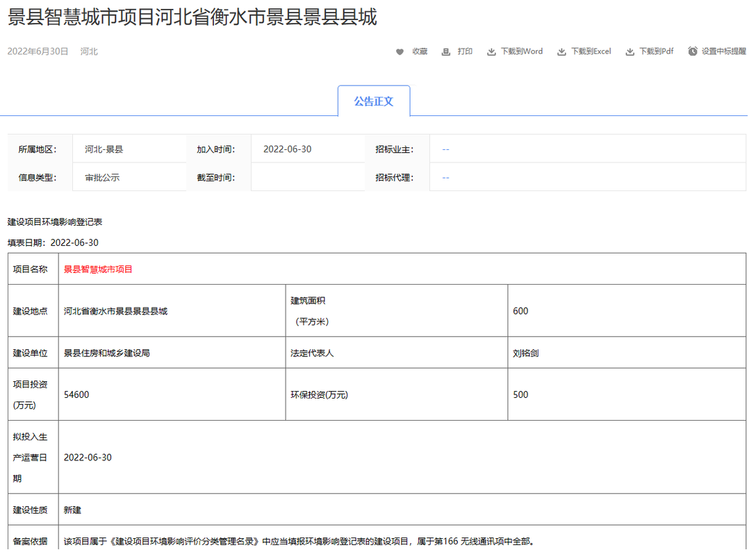Click the 景县住房和城乡建设局 cell

[x=172, y=353]
